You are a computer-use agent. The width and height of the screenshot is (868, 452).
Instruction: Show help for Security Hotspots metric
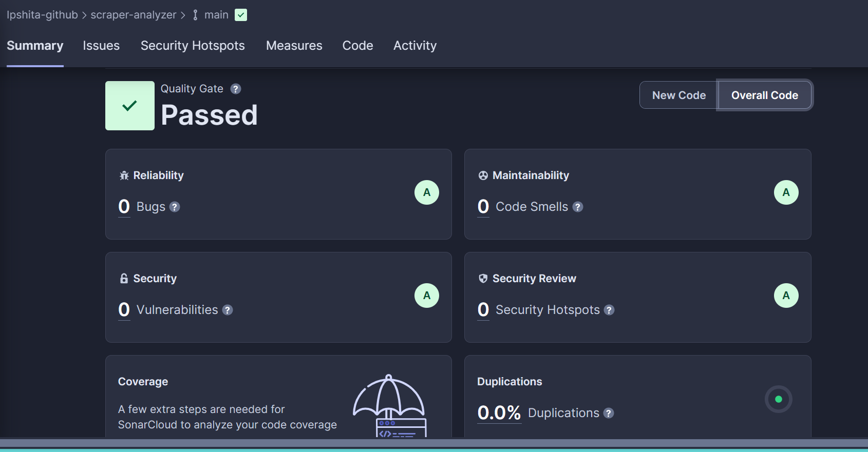tap(609, 310)
